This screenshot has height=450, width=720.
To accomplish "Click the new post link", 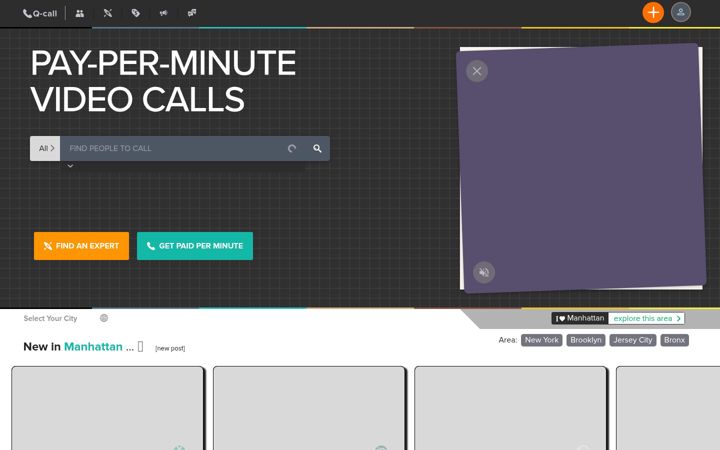I will pos(170,349).
